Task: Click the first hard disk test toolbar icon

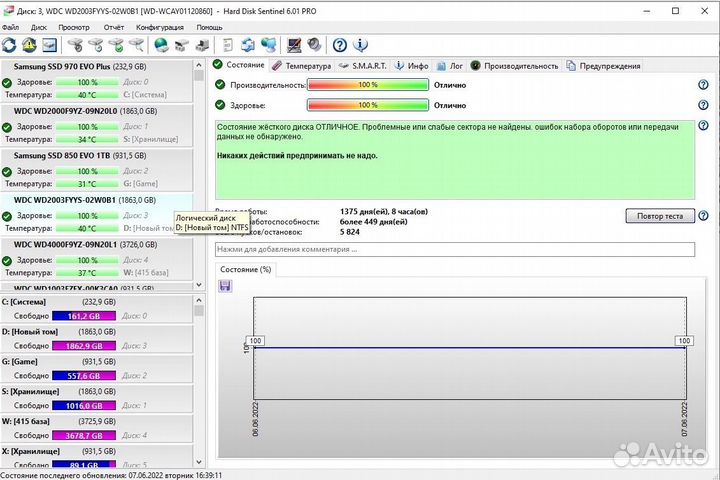Action: [75, 45]
